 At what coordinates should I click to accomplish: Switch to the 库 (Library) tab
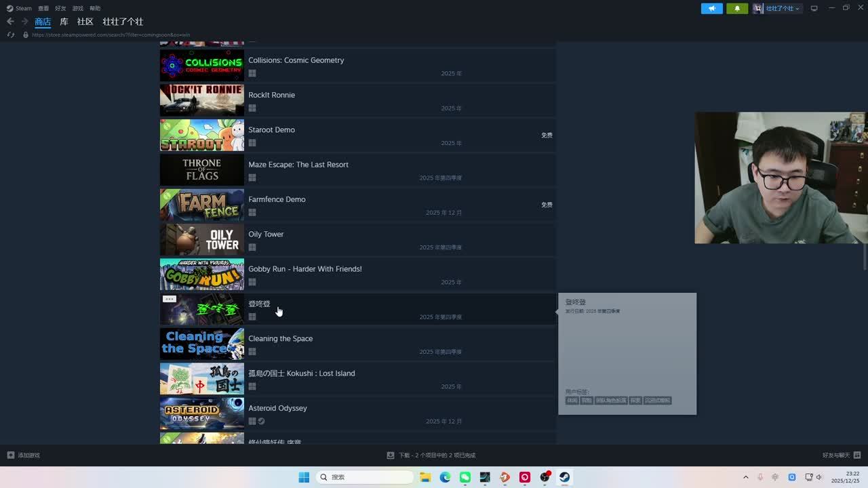coord(64,22)
